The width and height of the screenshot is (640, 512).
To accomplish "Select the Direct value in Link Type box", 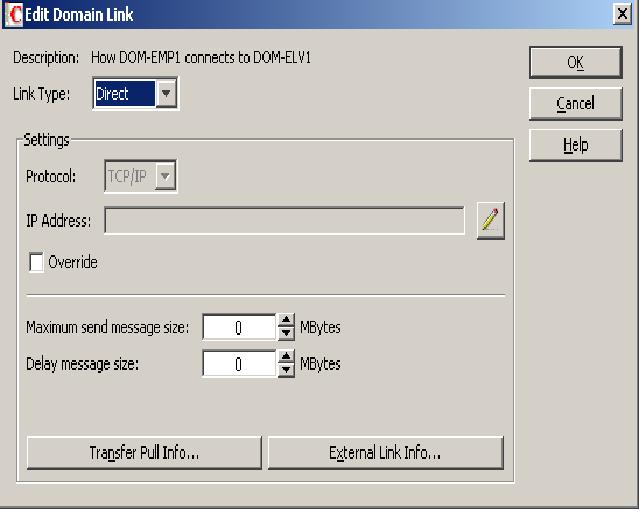I will coord(125,93).
